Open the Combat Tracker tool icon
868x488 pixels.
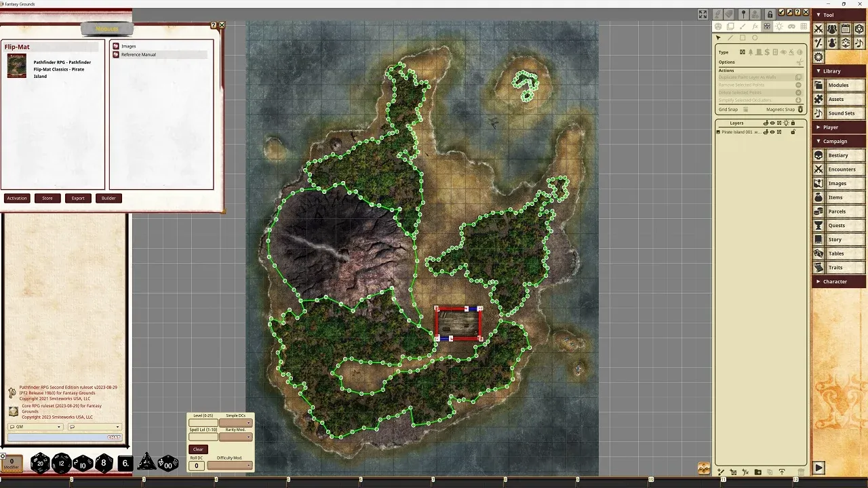[818, 28]
